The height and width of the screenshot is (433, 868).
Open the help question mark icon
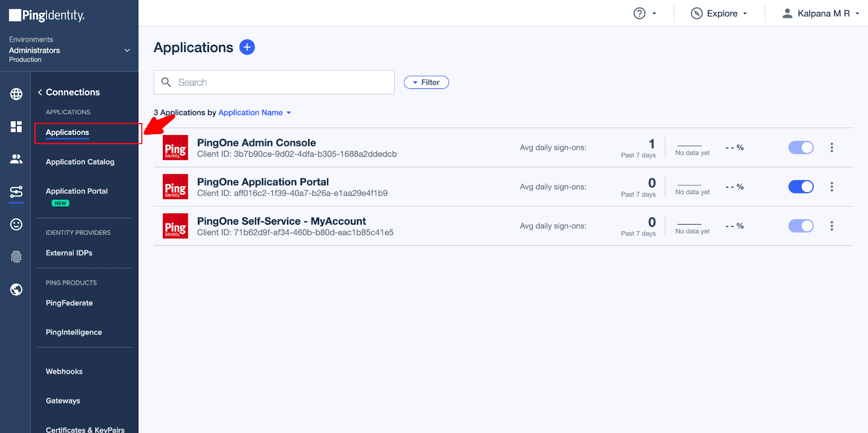[640, 14]
